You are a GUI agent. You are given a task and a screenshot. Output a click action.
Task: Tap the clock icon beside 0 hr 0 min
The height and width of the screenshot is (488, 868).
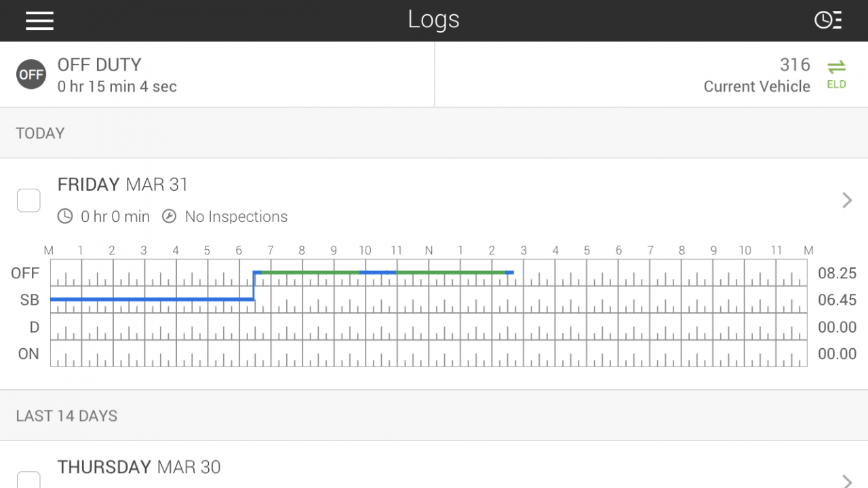(x=65, y=217)
